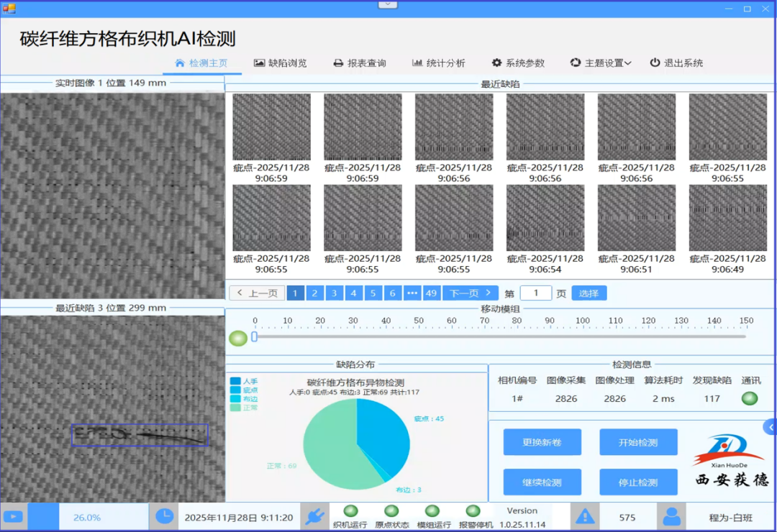Click the 织机运行 status indicator
This screenshot has width=777, height=532.
tap(351, 510)
